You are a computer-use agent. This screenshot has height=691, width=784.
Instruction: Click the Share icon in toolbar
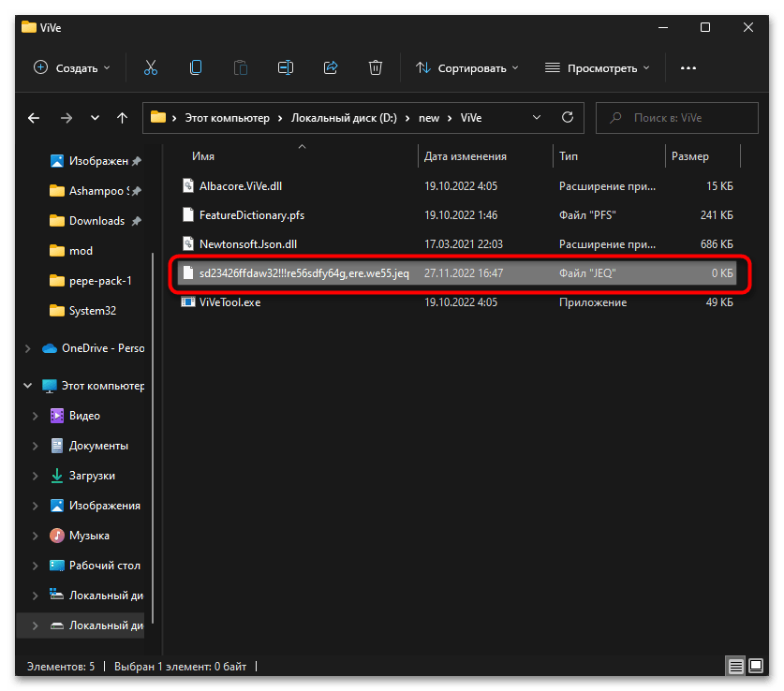click(x=331, y=67)
